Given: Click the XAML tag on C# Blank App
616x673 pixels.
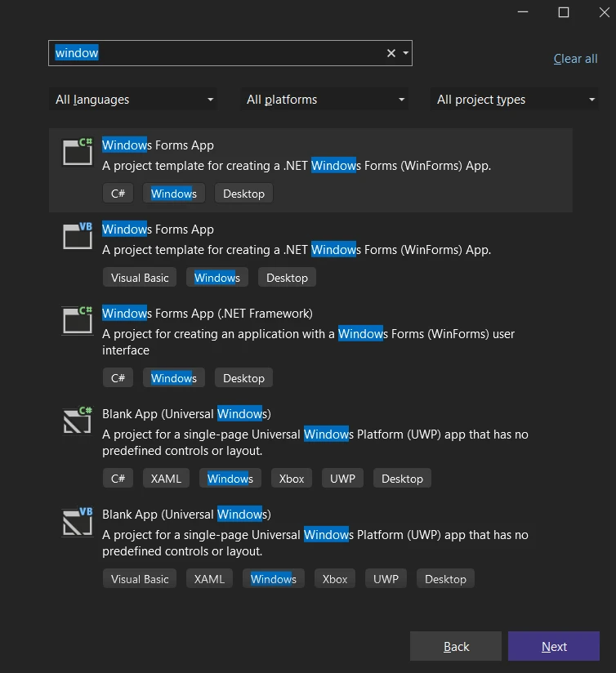Looking at the screenshot, I should [x=166, y=479].
